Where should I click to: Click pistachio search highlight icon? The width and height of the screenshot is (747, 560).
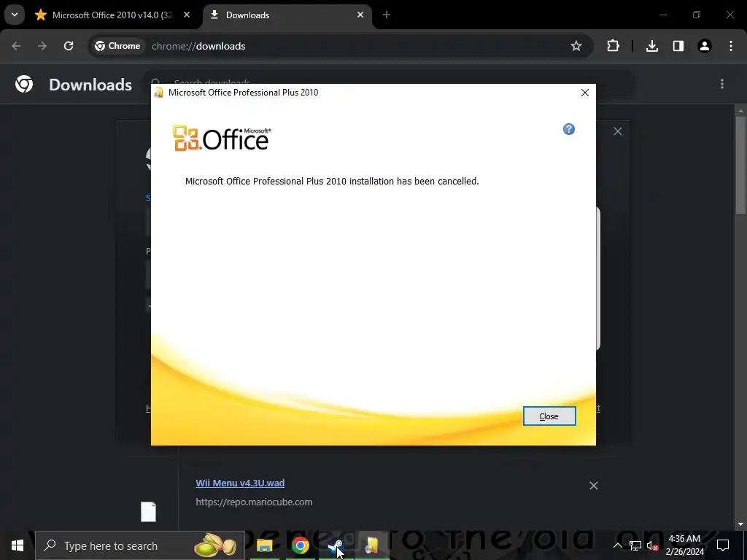[x=215, y=545]
